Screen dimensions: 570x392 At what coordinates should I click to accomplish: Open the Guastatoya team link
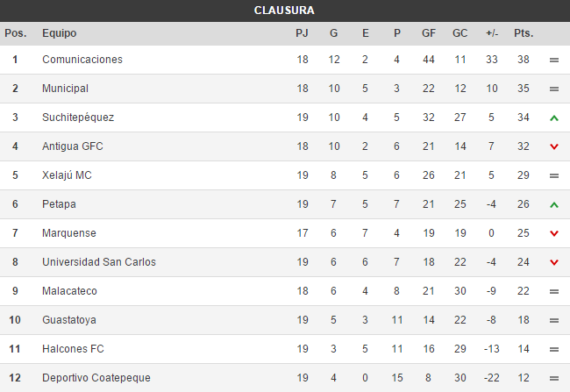tap(71, 320)
